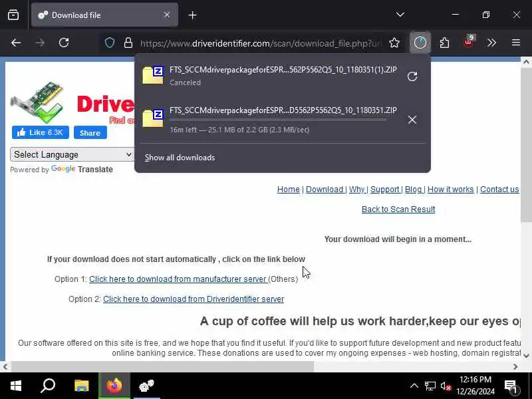Go Back to Scan Result
This screenshot has width=532, height=399.
[398, 209]
